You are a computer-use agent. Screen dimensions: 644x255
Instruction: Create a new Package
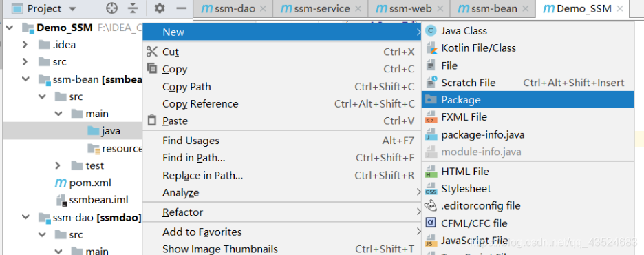[x=528, y=99]
